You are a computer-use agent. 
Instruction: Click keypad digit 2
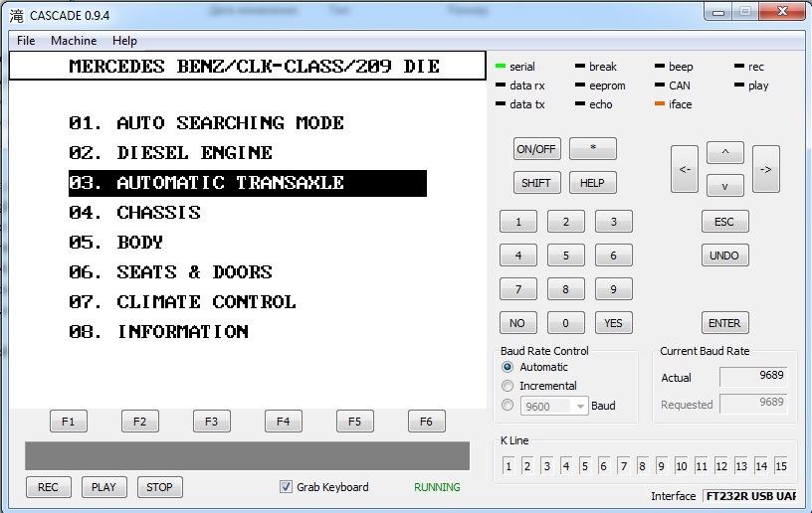[566, 222]
